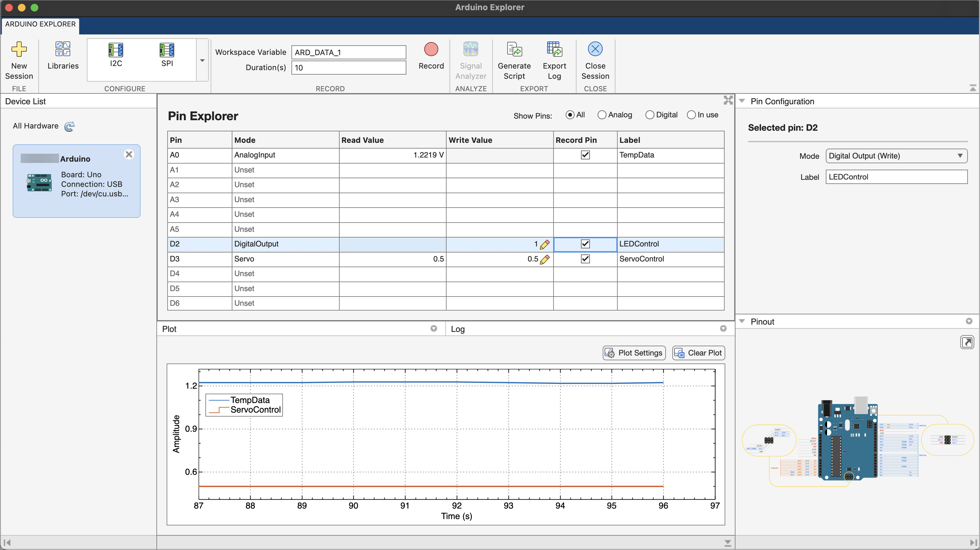The image size is (980, 550).
Task: Edit D2 write value using the pencil icon
Action: pos(545,245)
